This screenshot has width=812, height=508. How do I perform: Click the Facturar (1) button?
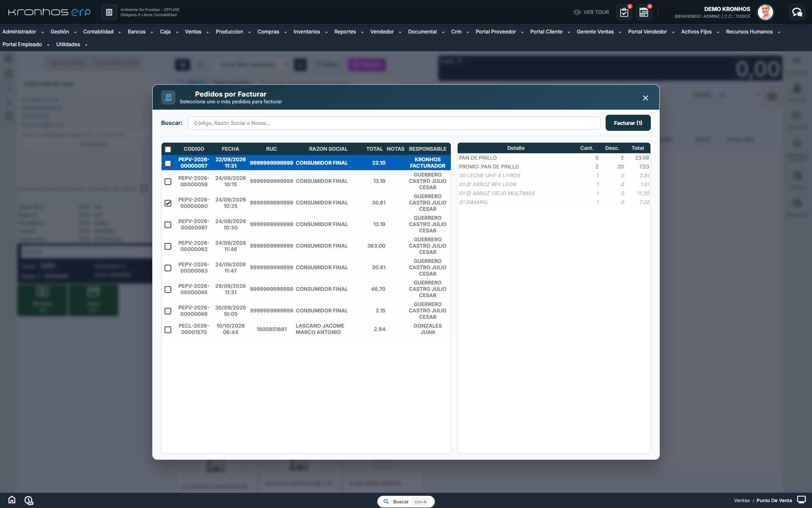point(628,123)
